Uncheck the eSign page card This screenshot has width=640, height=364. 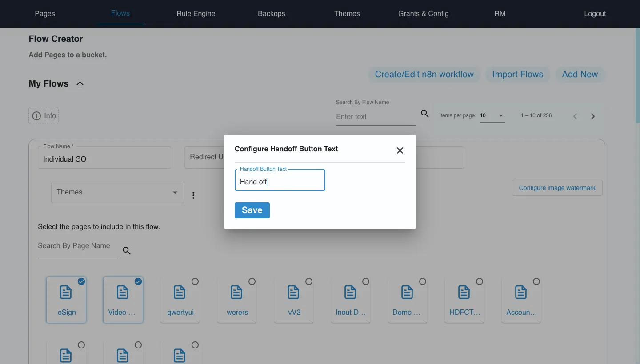(81, 281)
